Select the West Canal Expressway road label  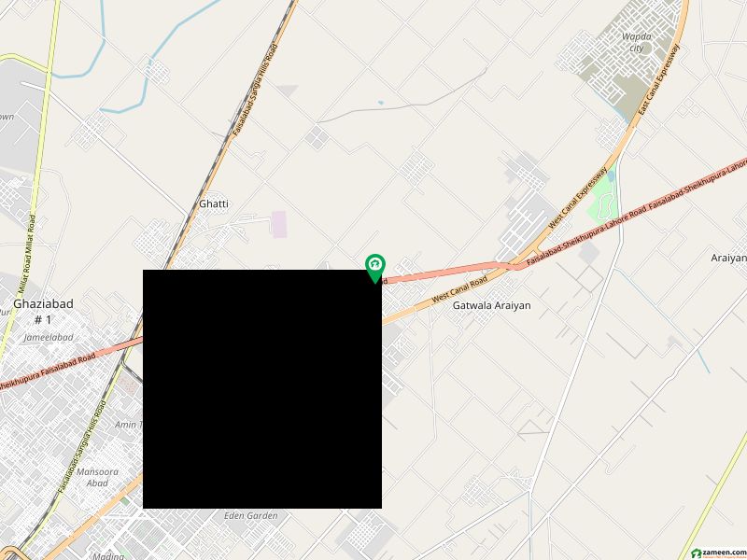pos(578,197)
